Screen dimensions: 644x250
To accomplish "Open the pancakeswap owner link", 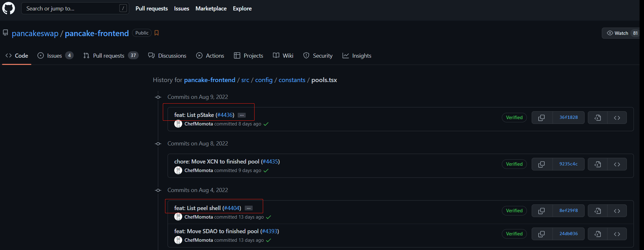I will click(x=35, y=33).
